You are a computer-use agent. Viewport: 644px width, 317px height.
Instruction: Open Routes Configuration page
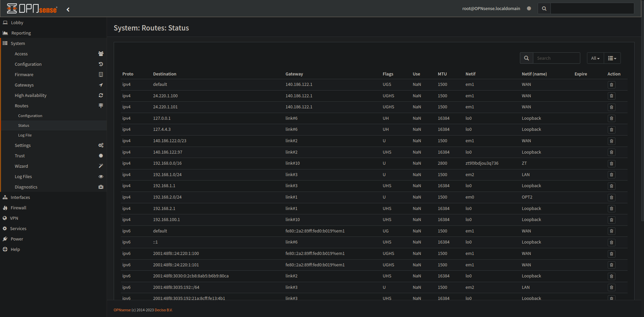click(x=53, y=116)
